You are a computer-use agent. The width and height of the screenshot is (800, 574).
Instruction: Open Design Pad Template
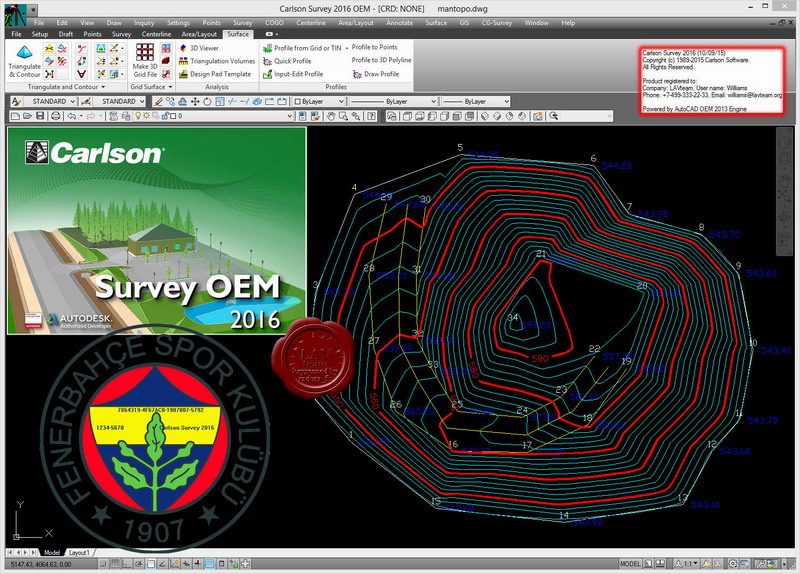(215, 74)
